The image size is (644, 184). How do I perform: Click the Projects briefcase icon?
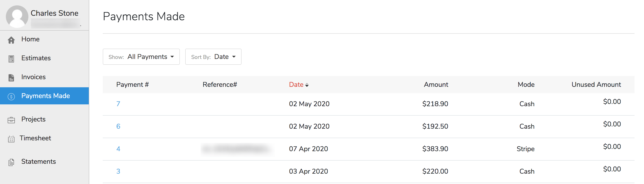(x=11, y=120)
